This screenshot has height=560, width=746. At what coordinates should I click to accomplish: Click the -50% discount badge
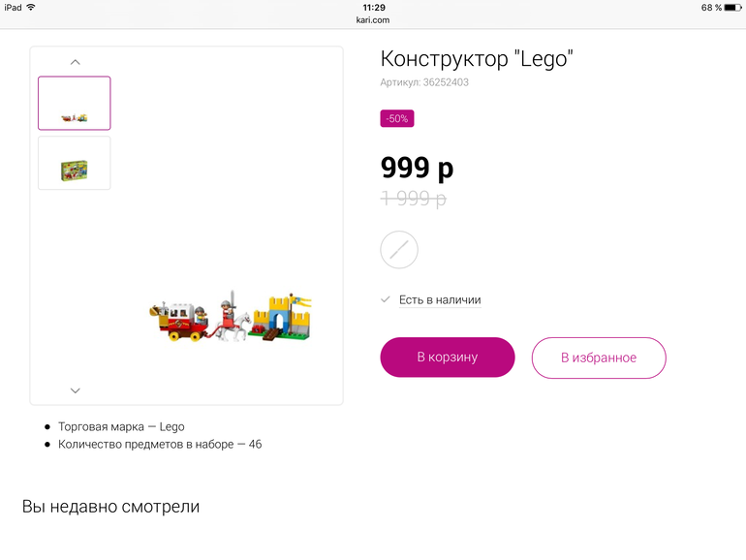[397, 118]
